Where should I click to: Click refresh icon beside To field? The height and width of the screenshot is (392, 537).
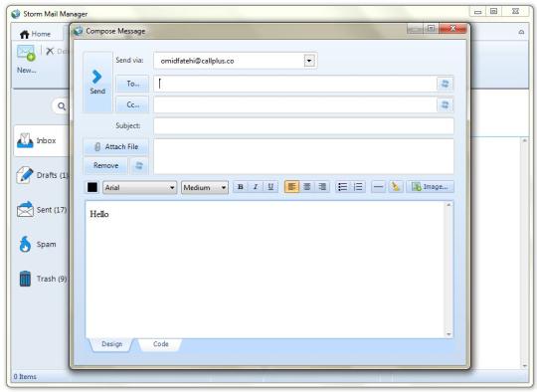(445, 84)
